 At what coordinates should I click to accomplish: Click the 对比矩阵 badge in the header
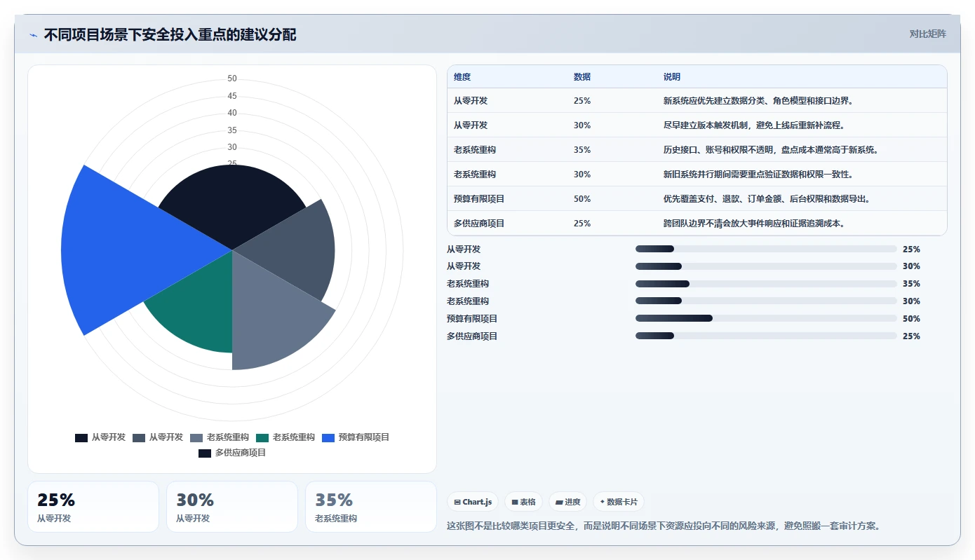coord(927,34)
